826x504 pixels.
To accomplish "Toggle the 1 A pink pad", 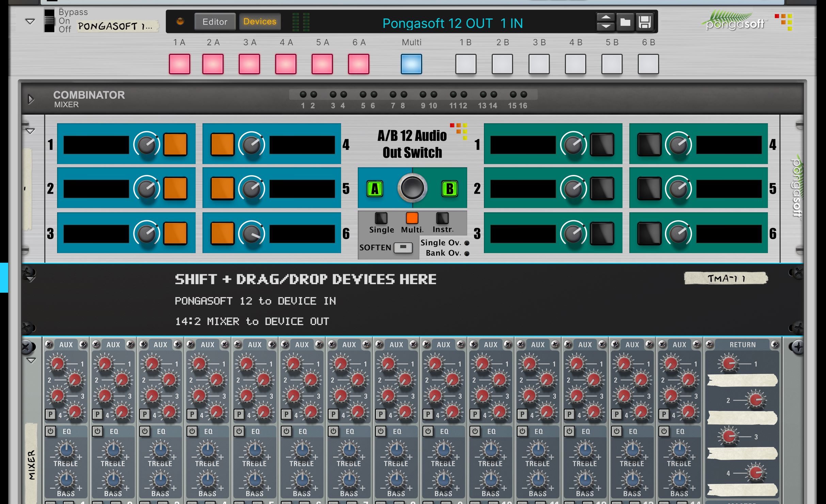I will [179, 64].
